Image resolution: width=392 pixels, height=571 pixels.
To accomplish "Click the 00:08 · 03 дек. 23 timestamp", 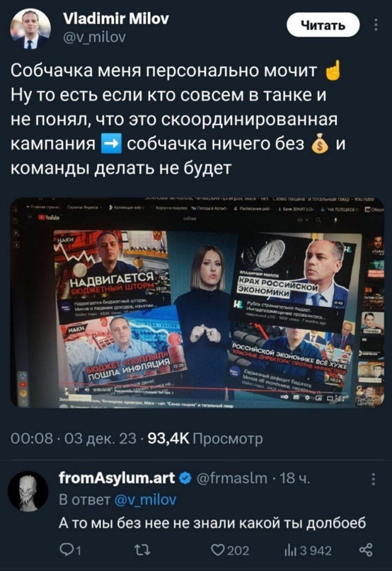I will [74, 439].
